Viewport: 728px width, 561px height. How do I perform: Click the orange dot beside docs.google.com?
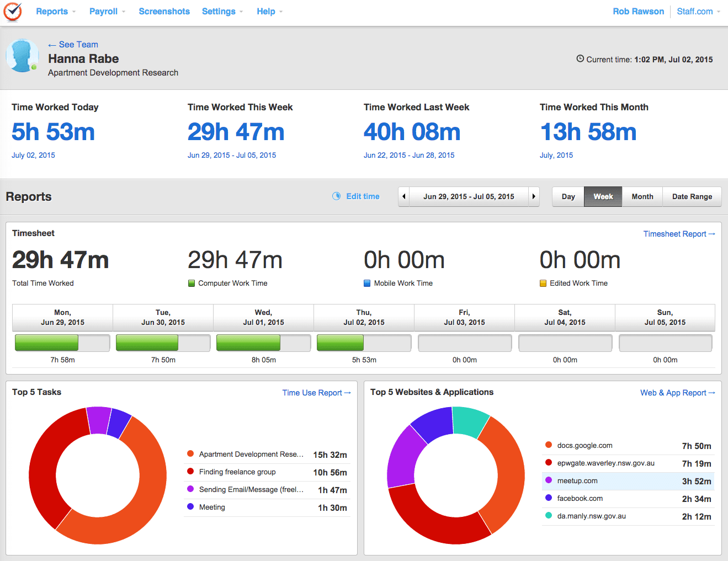point(550,445)
